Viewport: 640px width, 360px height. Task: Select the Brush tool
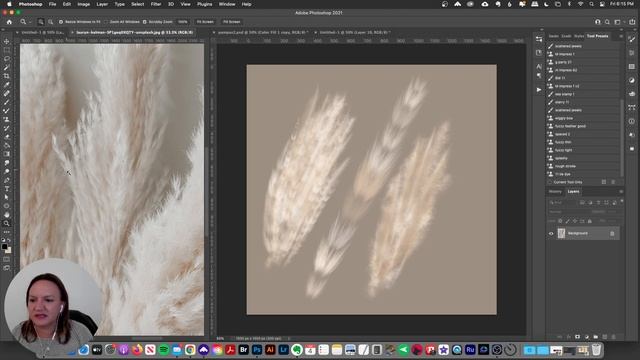click(x=7, y=102)
